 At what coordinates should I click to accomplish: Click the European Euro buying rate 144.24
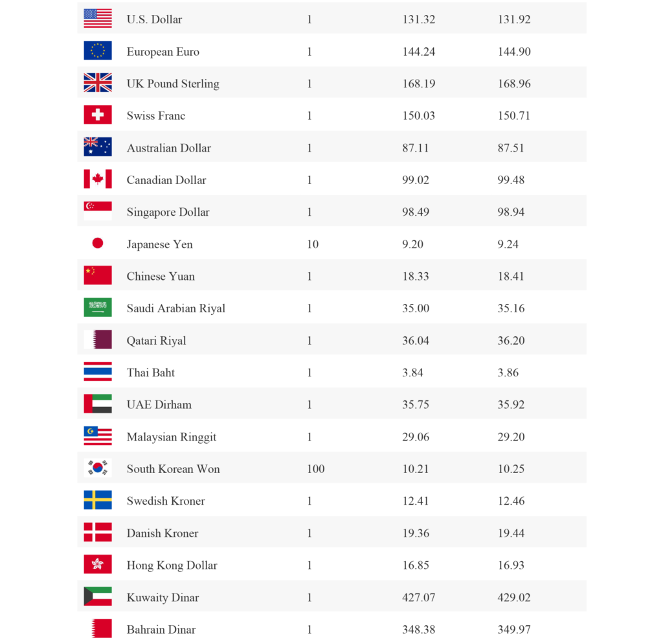418,52
